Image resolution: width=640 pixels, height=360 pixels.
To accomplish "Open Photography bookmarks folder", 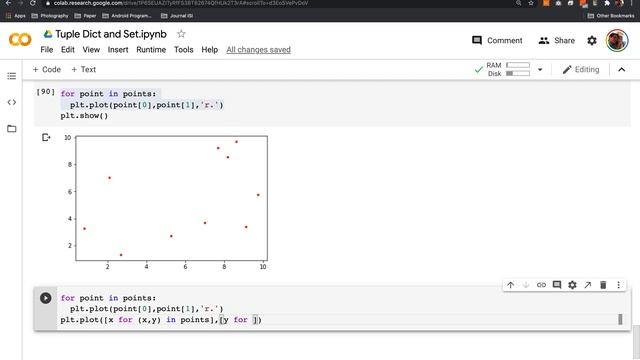I will click(x=50, y=16).
